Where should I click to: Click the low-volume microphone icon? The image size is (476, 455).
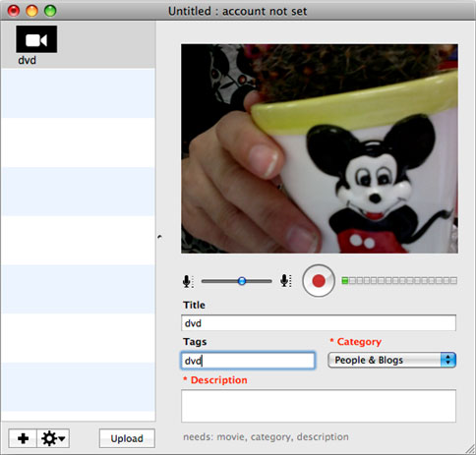pyautogui.click(x=188, y=281)
